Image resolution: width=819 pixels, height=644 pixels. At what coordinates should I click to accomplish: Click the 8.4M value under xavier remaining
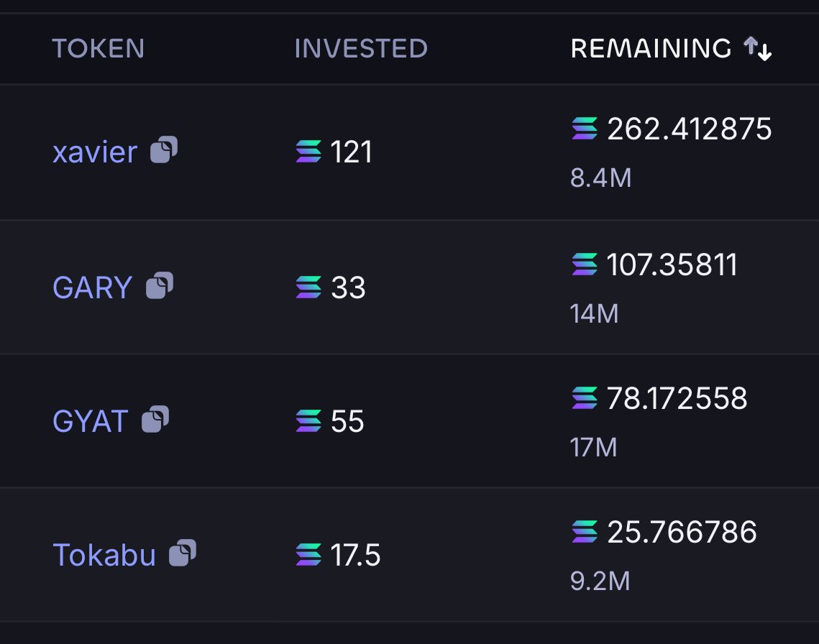[x=600, y=178]
